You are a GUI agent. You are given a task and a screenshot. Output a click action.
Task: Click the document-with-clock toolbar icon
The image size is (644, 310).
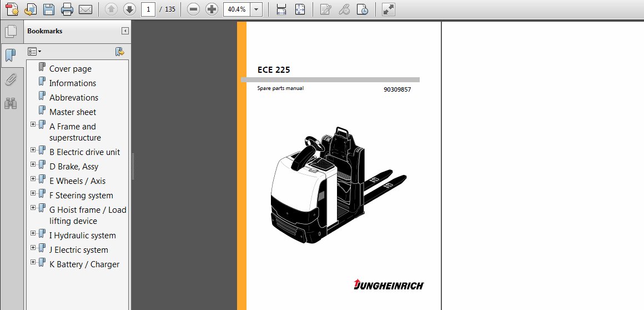pyautogui.click(x=362, y=9)
